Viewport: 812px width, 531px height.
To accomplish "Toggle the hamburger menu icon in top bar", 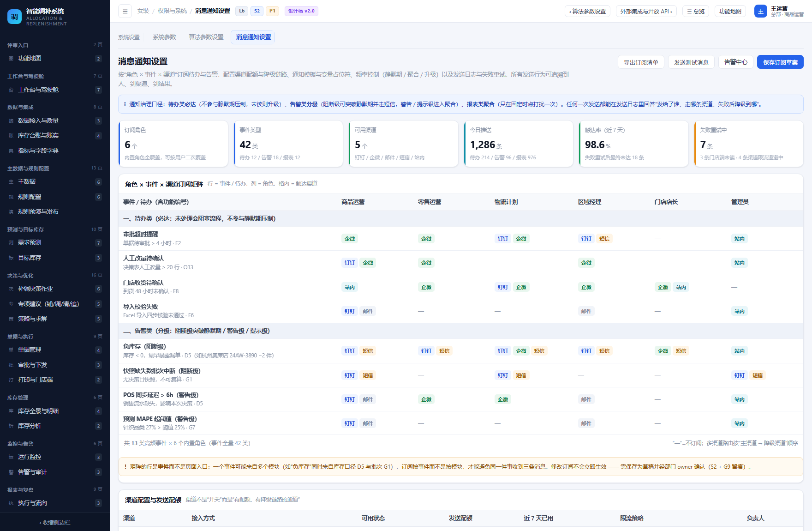I will click(125, 11).
